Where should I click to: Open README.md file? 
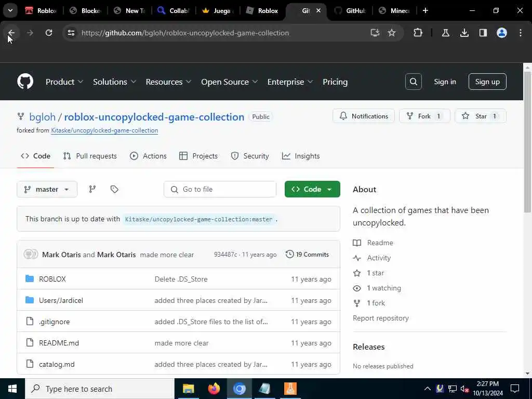click(59, 343)
